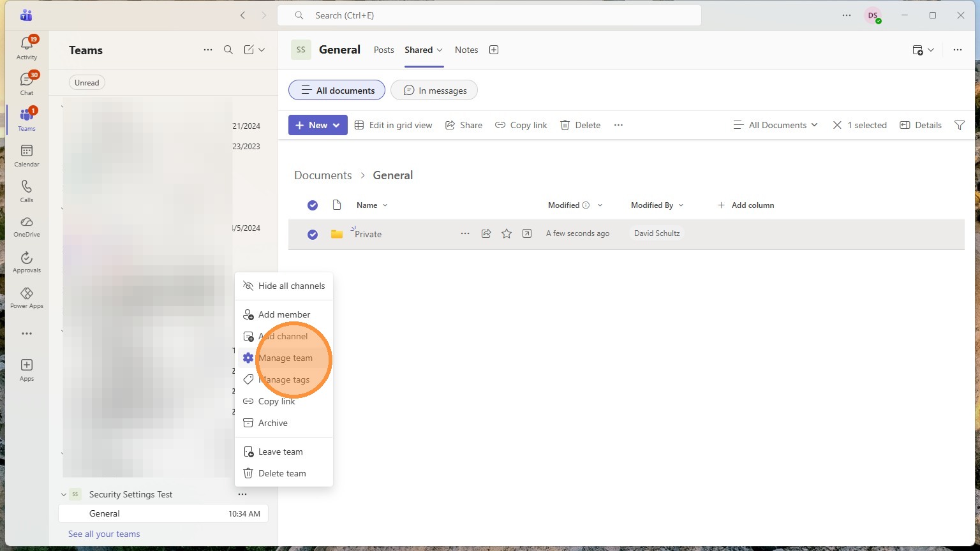Click Edit in grid view

(393, 125)
